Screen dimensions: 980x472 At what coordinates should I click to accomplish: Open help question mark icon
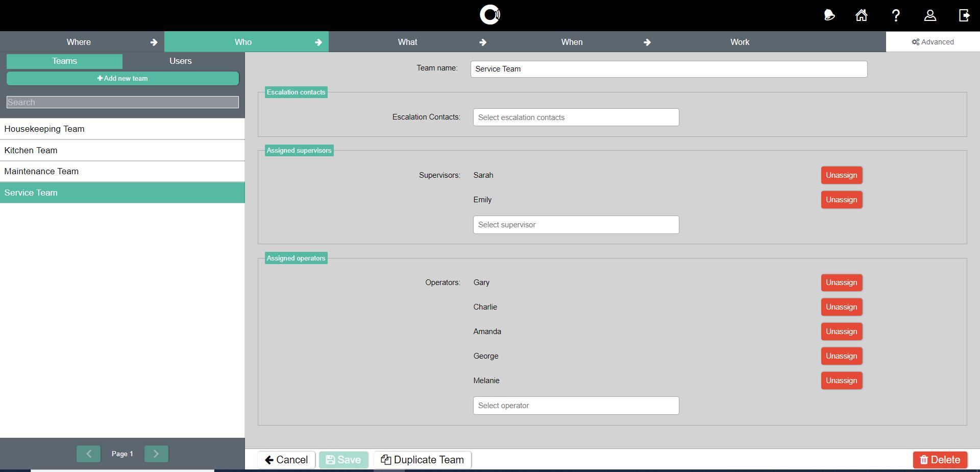tap(896, 15)
